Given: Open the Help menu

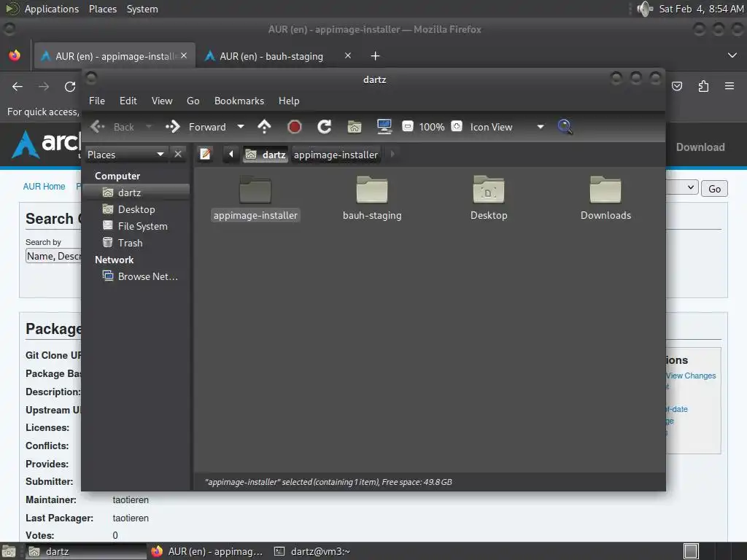Looking at the screenshot, I should (x=289, y=101).
